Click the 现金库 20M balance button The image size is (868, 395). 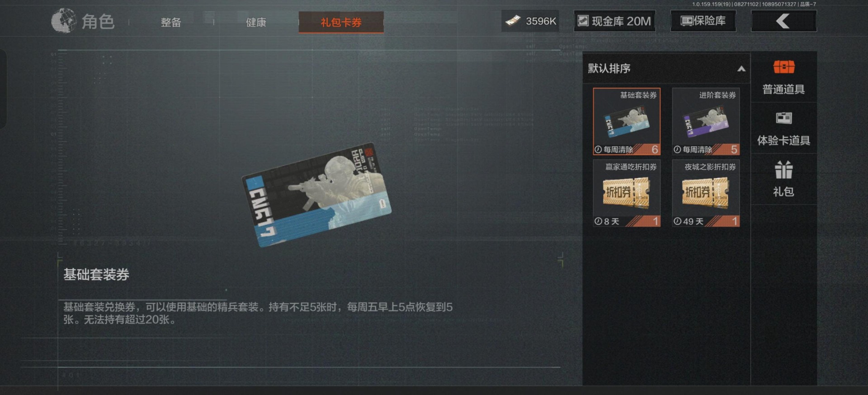coord(614,21)
